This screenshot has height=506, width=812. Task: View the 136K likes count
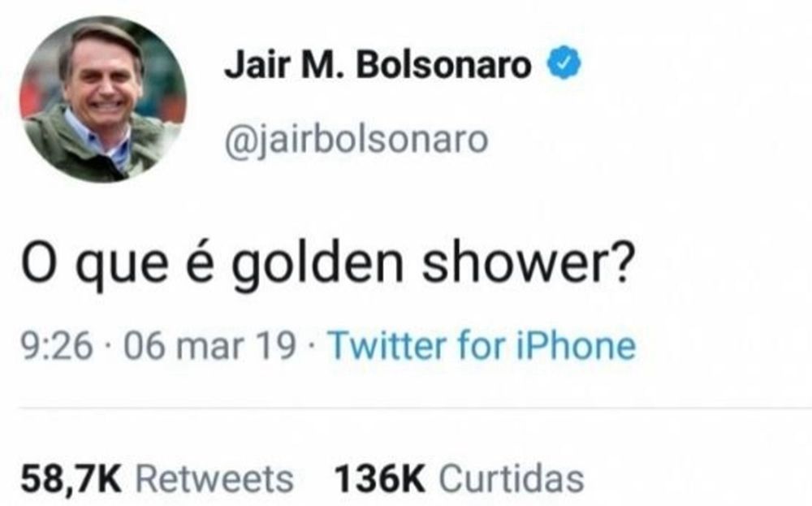coord(379,478)
